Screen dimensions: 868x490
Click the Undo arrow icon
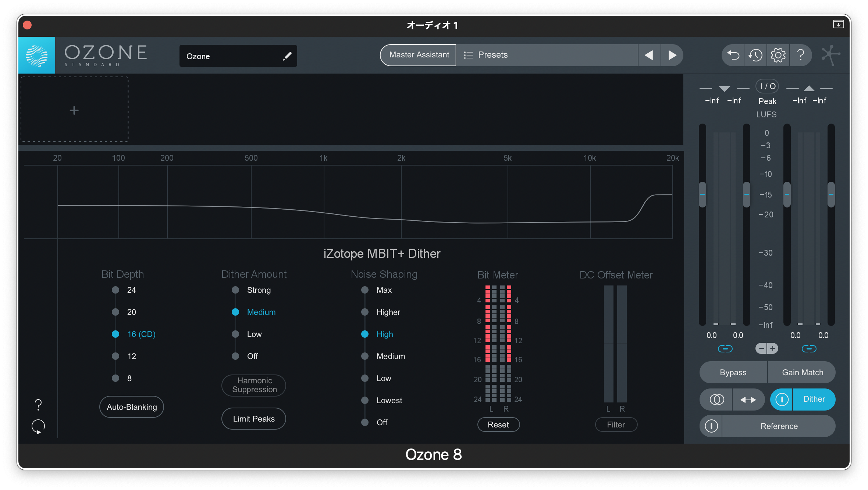(x=733, y=55)
